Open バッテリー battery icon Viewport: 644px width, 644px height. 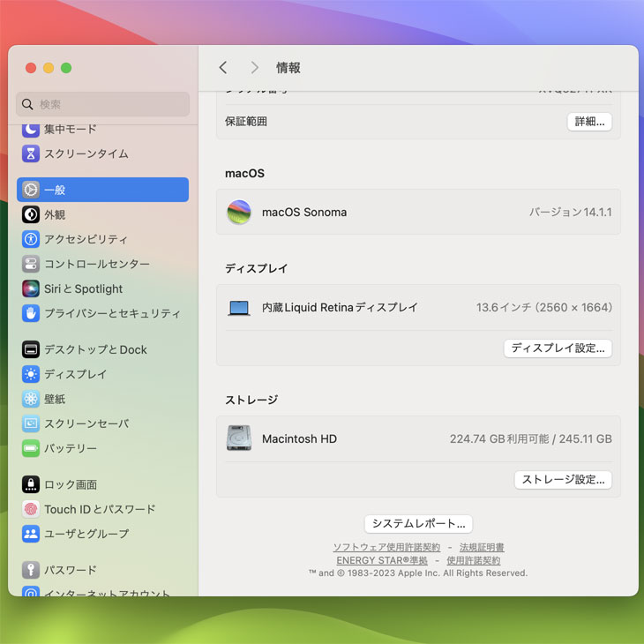31,448
